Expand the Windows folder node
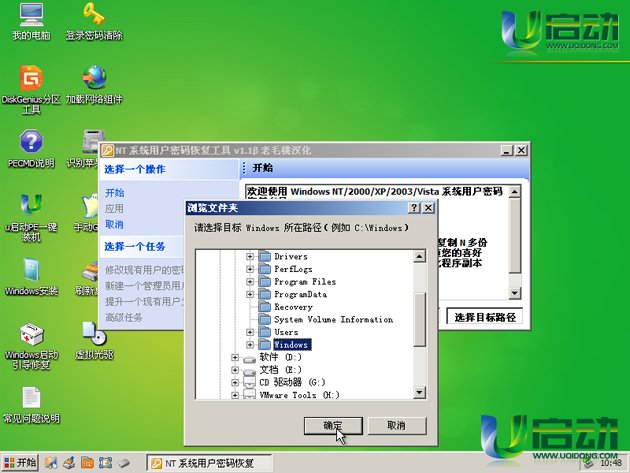Viewport: 630px width, 473px height. (250, 344)
